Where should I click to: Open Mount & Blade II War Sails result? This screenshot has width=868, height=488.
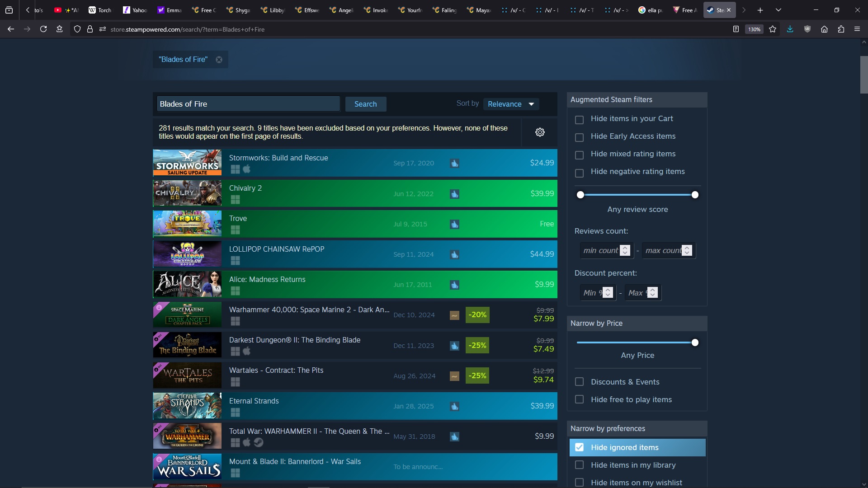pos(355,467)
